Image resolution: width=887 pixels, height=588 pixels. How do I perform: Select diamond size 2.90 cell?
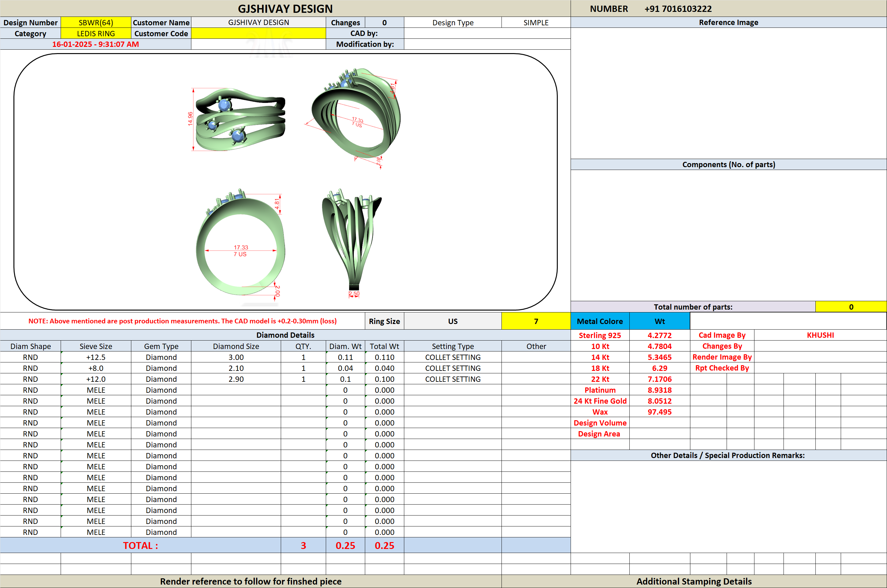pyautogui.click(x=236, y=379)
